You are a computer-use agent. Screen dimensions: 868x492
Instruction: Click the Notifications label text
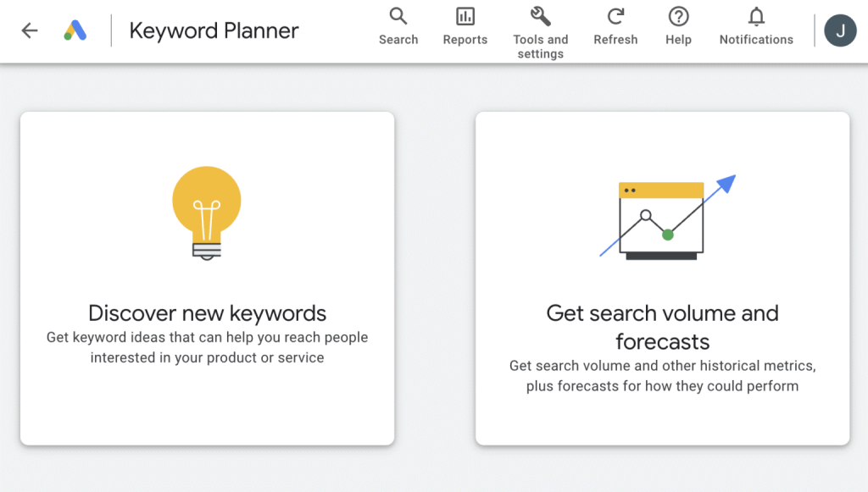coord(755,39)
